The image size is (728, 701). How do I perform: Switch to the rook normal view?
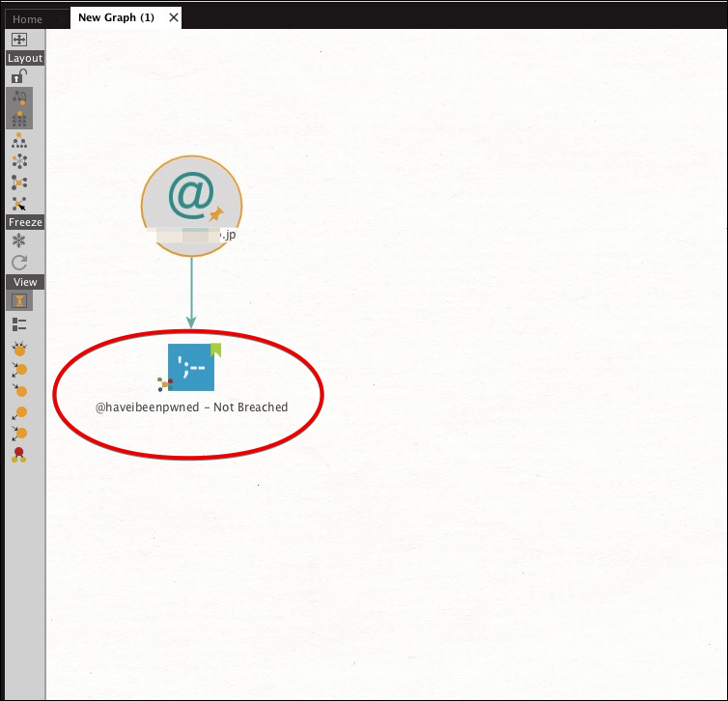[19, 301]
